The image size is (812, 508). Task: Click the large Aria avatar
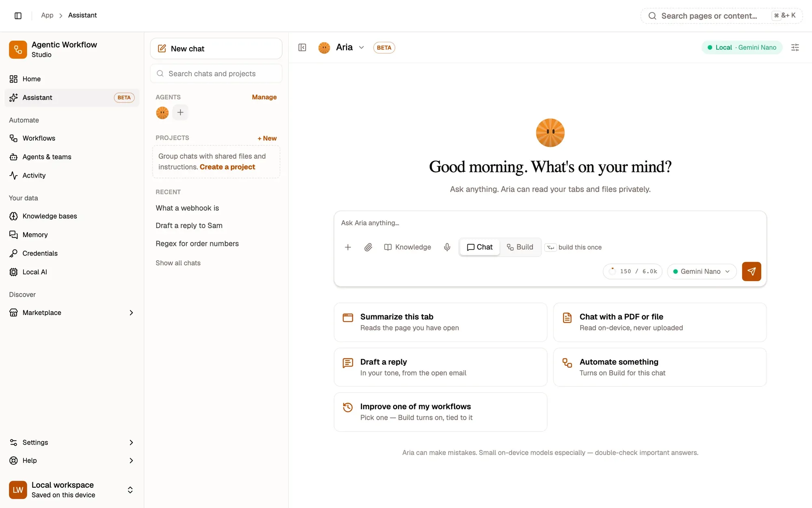(x=550, y=133)
